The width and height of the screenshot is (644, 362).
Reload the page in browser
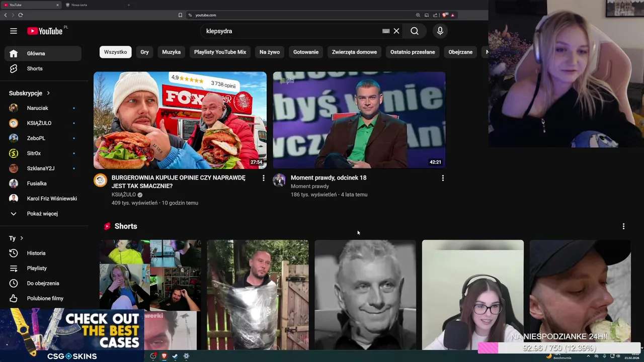(21, 15)
